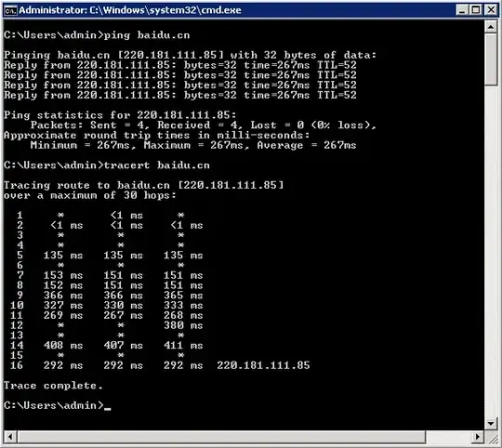This screenshot has width=502, height=448.
Task: Click the vertical scrollbar down arrow
Action: tap(491, 424)
